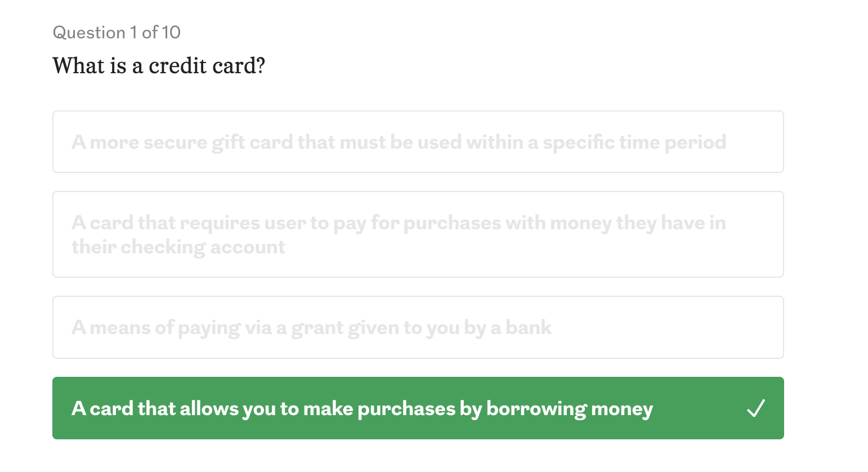The image size is (868, 472).
Task: Select the gift card answer option
Action: [x=418, y=142]
